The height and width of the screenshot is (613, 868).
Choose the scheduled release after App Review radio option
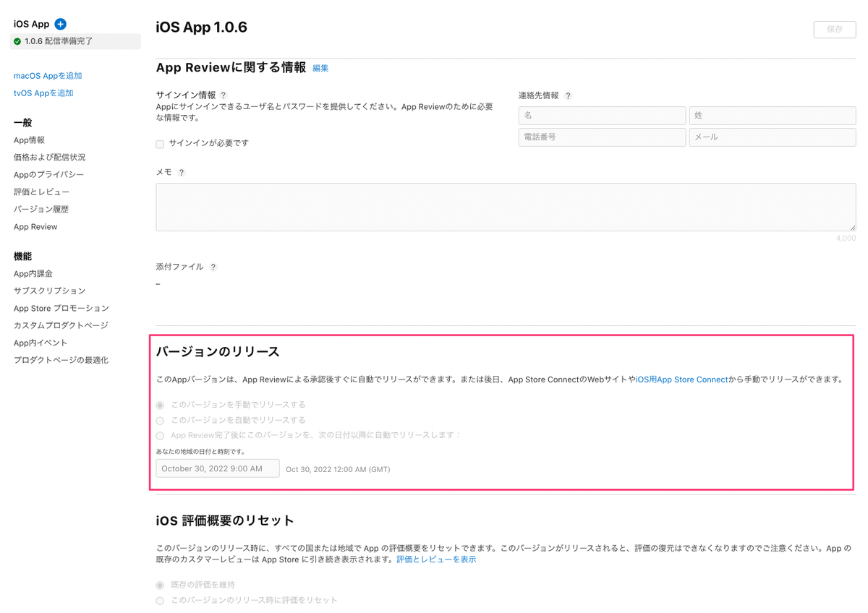(160, 435)
